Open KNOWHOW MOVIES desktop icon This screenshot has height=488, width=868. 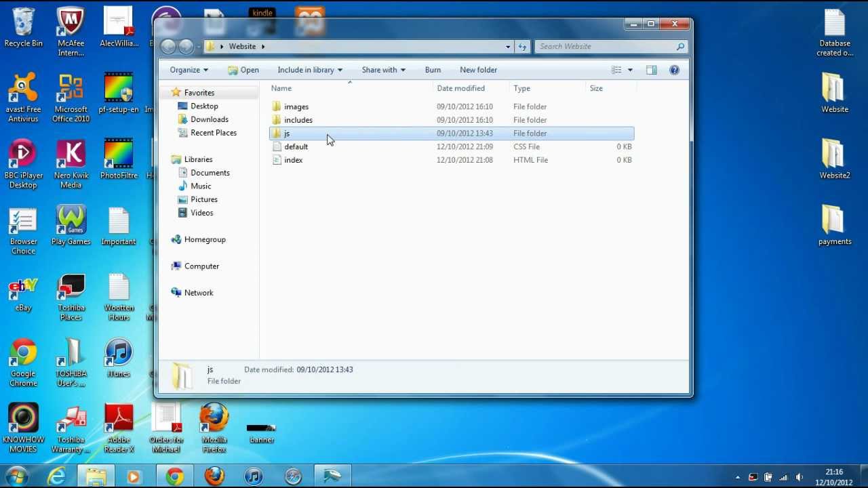(x=23, y=428)
